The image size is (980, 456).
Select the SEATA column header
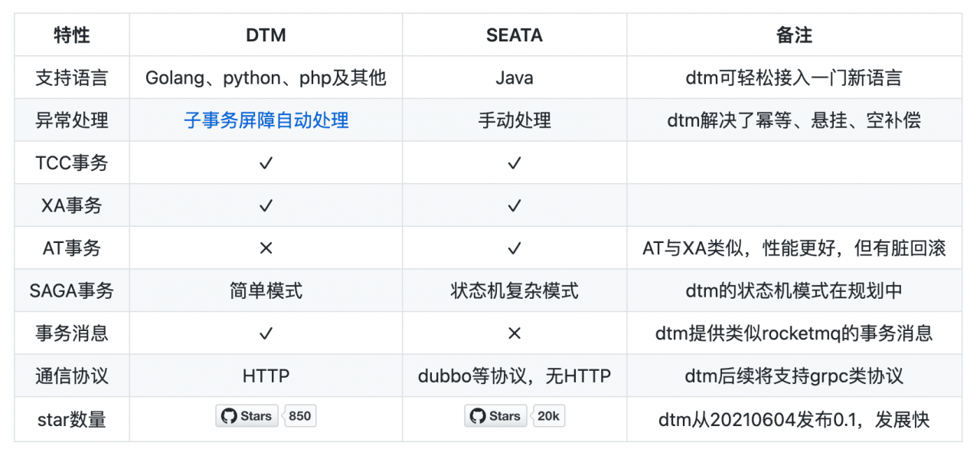(x=514, y=35)
